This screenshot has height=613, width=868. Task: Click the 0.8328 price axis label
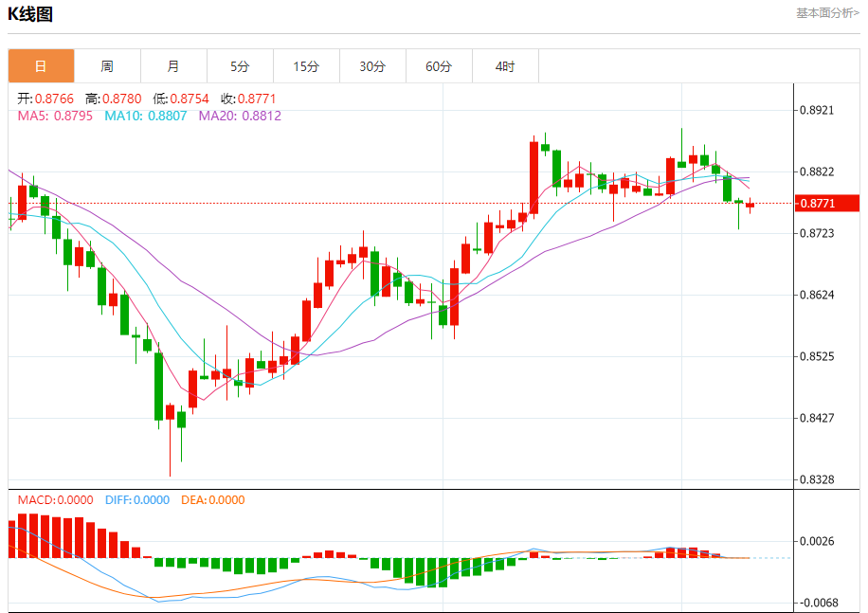[x=817, y=479]
